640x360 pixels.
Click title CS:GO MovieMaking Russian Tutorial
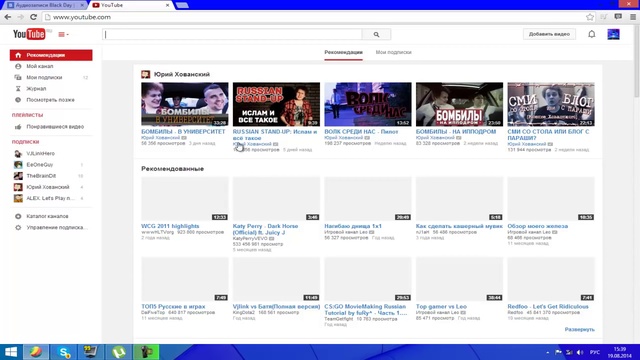click(366, 309)
